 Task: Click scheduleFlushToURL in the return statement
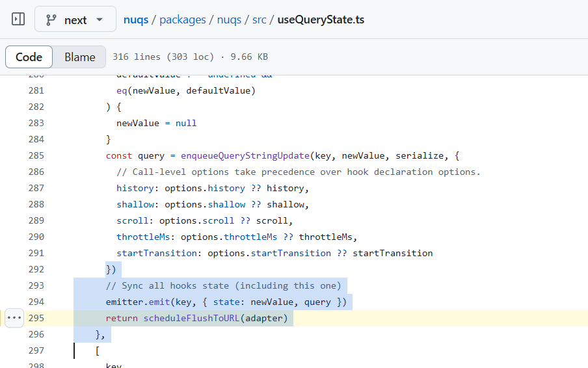(x=191, y=318)
